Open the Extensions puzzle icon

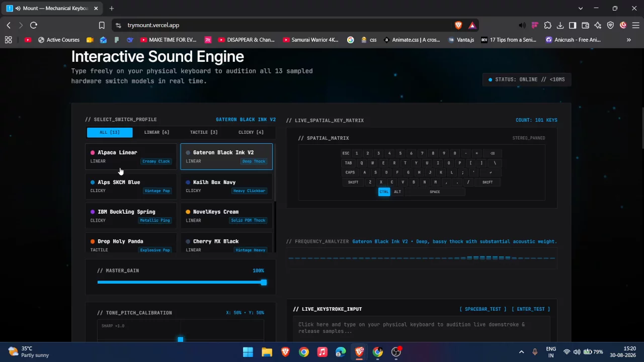(x=547, y=25)
